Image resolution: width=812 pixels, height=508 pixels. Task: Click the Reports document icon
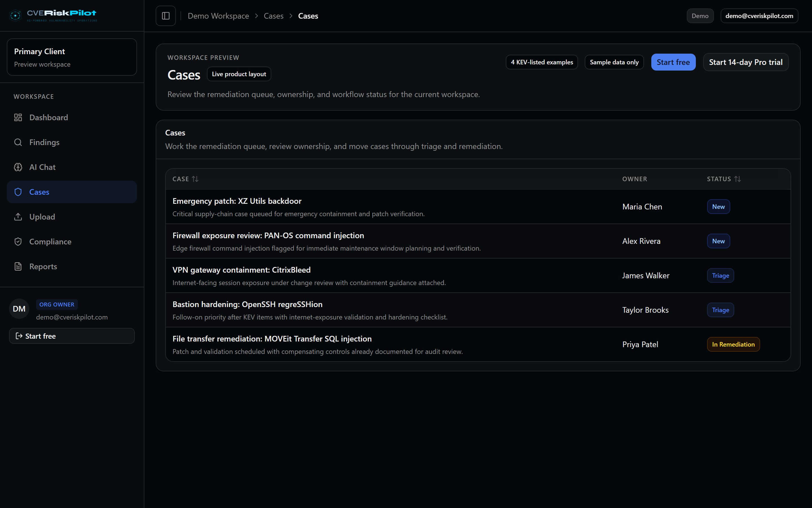click(x=18, y=266)
